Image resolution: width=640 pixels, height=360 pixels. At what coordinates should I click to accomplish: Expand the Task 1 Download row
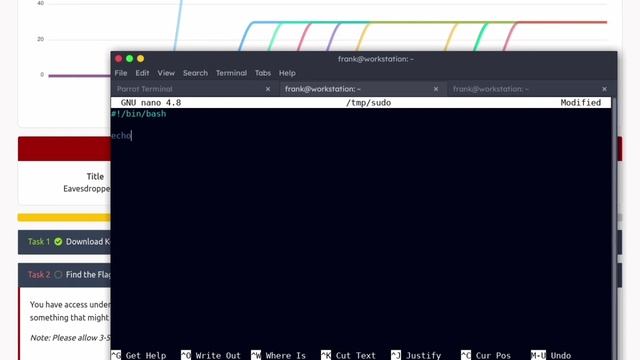64,242
